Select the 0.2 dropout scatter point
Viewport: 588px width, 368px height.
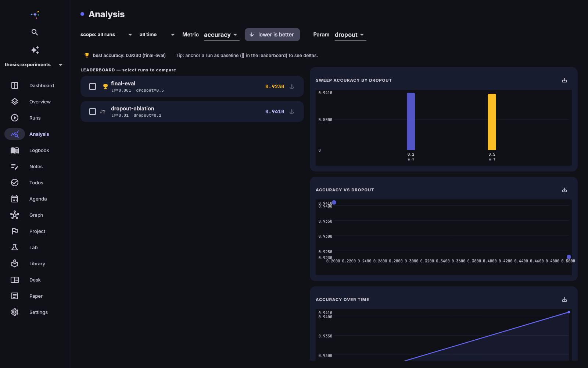point(334,202)
